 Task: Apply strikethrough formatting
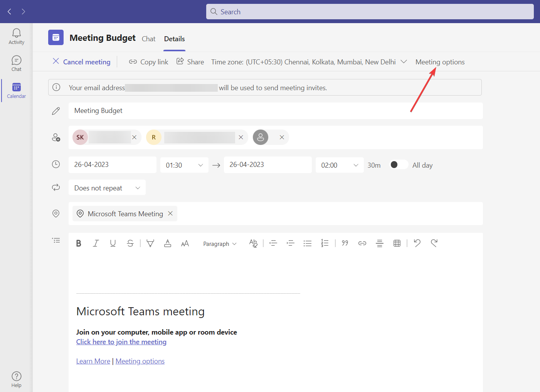pos(130,243)
